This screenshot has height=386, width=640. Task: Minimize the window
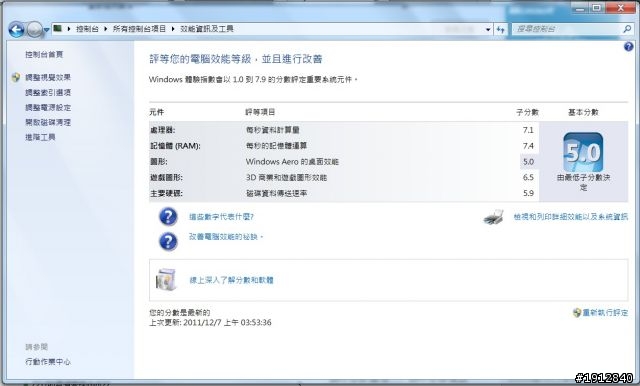coord(580,8)
